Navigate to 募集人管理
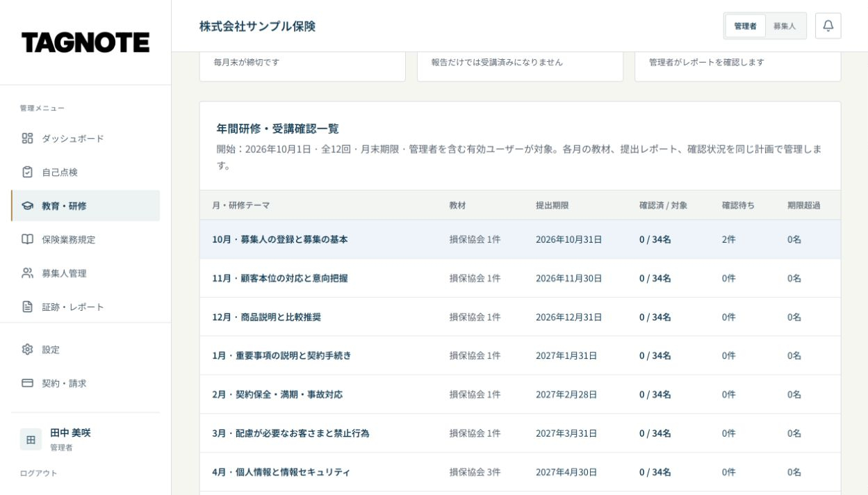This screenshot has width=868, height=495. click(x=85, y=273)
